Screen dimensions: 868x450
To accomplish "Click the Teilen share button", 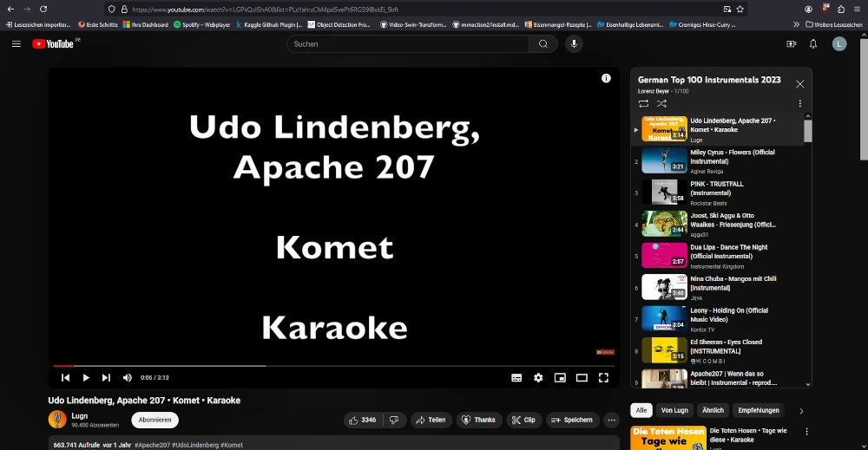I will 431,421.
